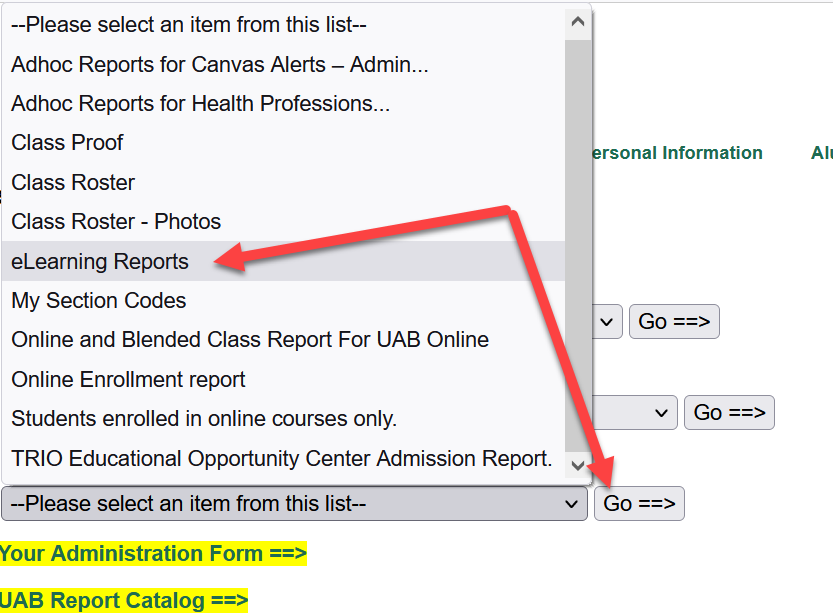Pick Students enrolled in online courses only

click(x=204, y=419)
